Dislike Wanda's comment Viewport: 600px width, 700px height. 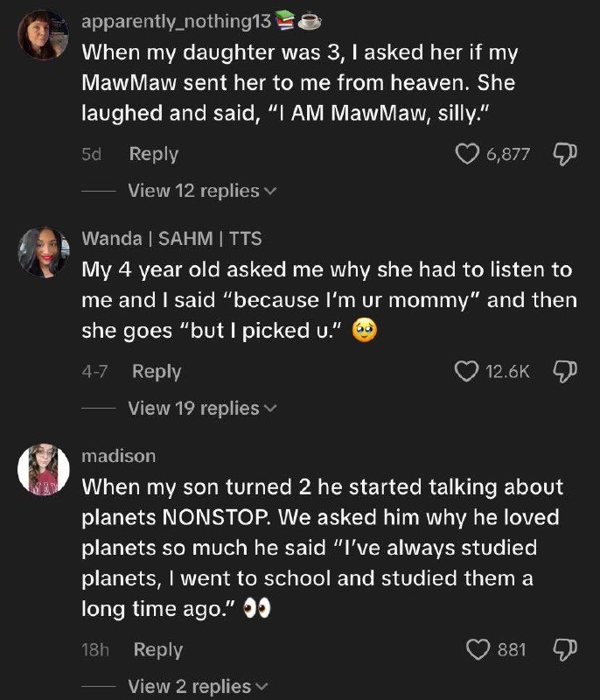coord(564,372)
